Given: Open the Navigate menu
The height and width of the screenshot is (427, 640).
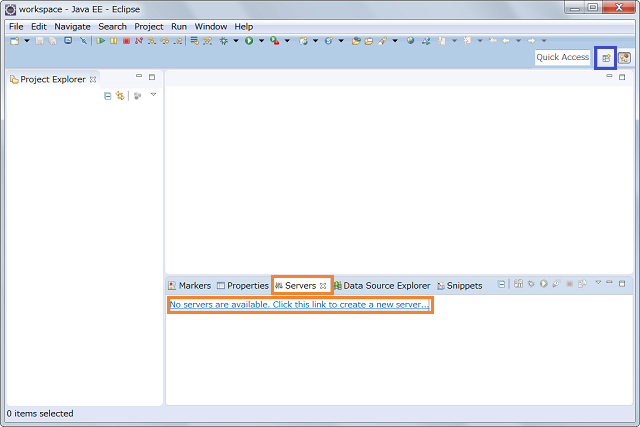Looking at the screenshot, I should point(72,27).
